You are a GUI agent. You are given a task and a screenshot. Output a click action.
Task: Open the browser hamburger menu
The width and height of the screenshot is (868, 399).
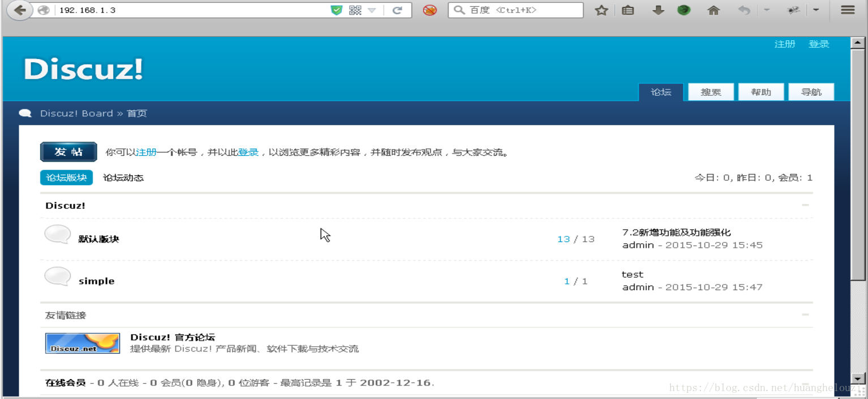click(848, 10)
